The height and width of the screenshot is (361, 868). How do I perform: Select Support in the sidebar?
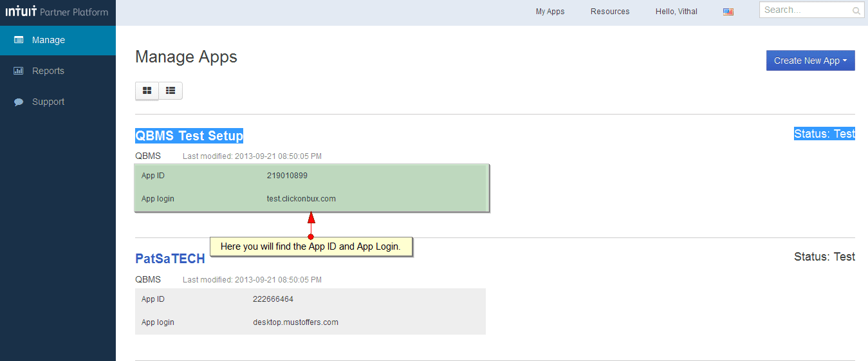click(x=58, y=102)
